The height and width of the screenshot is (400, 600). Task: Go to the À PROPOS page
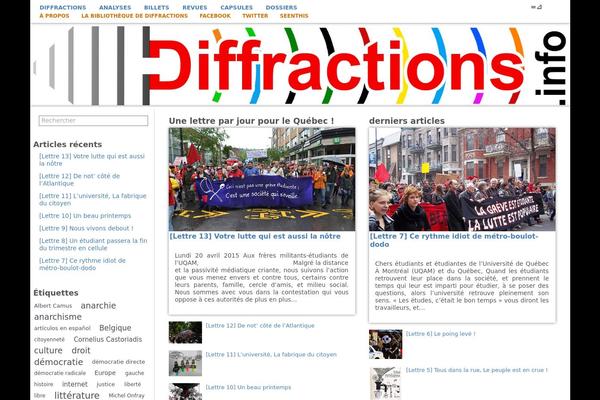coord(54,16)
